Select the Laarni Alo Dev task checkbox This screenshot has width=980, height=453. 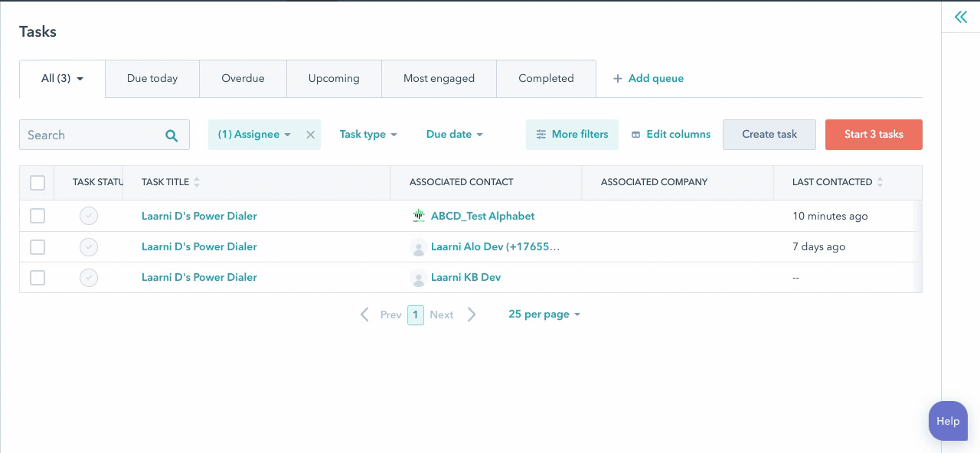click(x=38, y=247)
